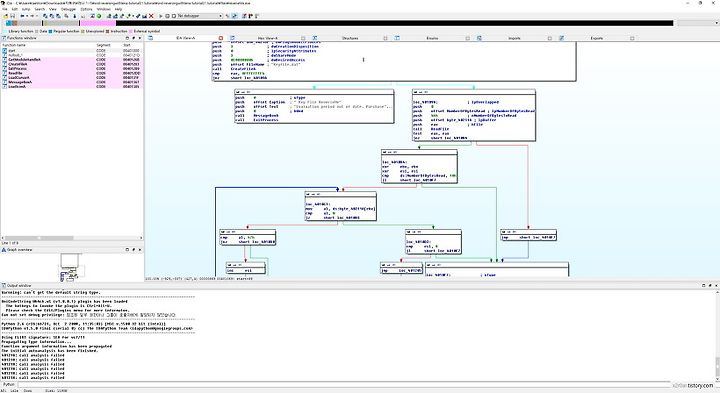This screenshot has height=393, width=720.
Task: Switch to the Imports tab
Action: 514,38
